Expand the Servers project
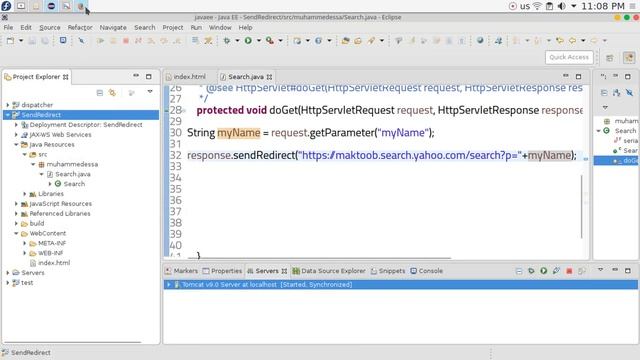640x360 pixels. pos(8,273)
